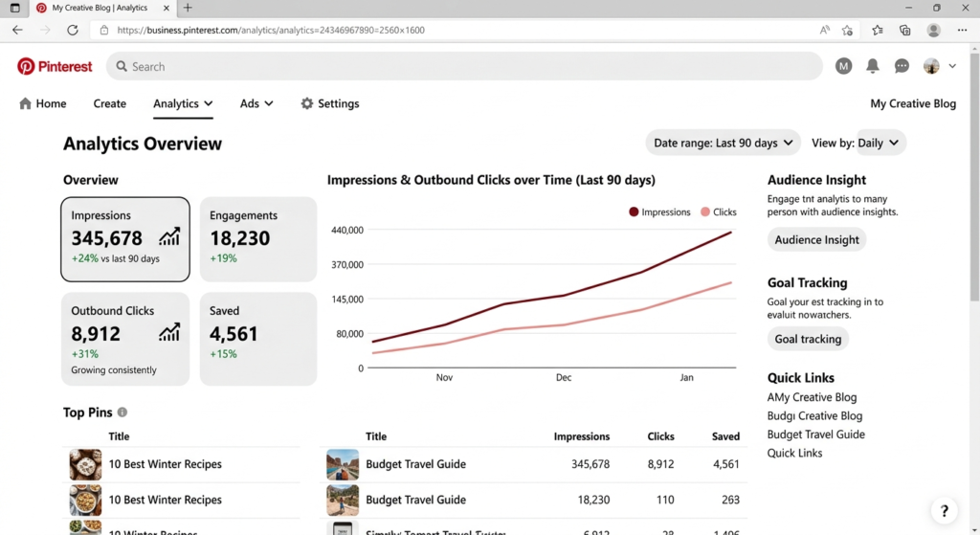980x535 pixels.
Task: Open the Quick Links link in sidebar
Action: pyautogui.click(x=794, y=453)
